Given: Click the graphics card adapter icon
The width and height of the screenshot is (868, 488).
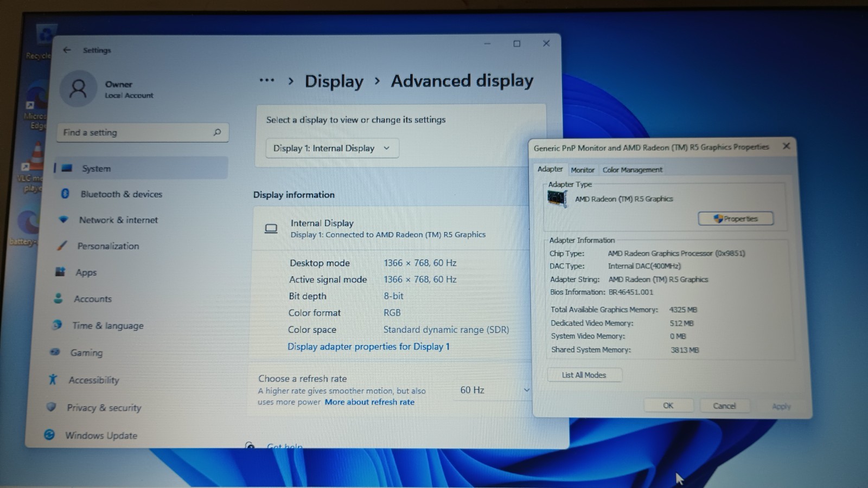Looking at the screenshot, I should [x=557, y=198].
